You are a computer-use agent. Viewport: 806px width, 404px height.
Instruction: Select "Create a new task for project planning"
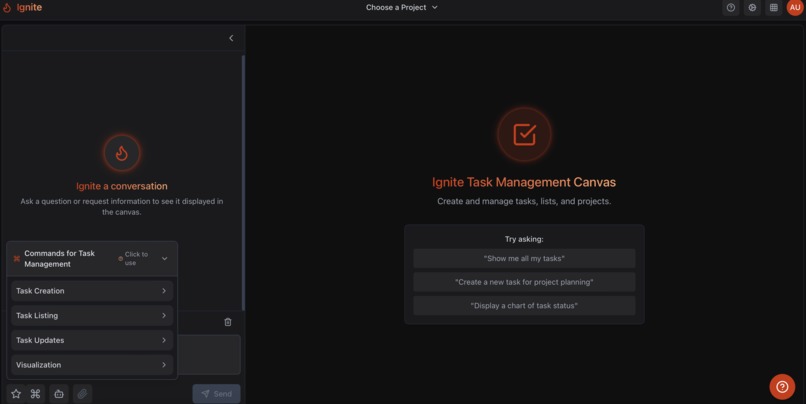point(524,282)
